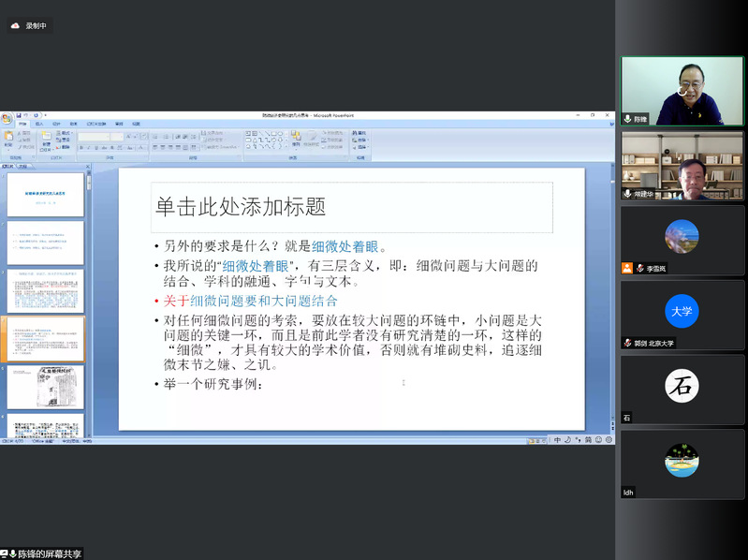The height and width of the screenshot is (560, 748).
Task: Click the title placeholder 单击此处添加标题
Action: click(352, 207)
